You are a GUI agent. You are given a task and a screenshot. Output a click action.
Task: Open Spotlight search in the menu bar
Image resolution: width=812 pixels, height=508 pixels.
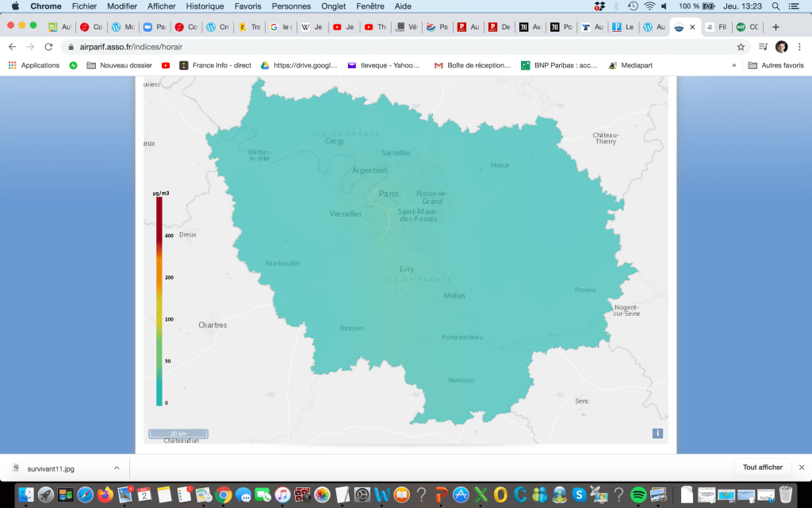775,6
